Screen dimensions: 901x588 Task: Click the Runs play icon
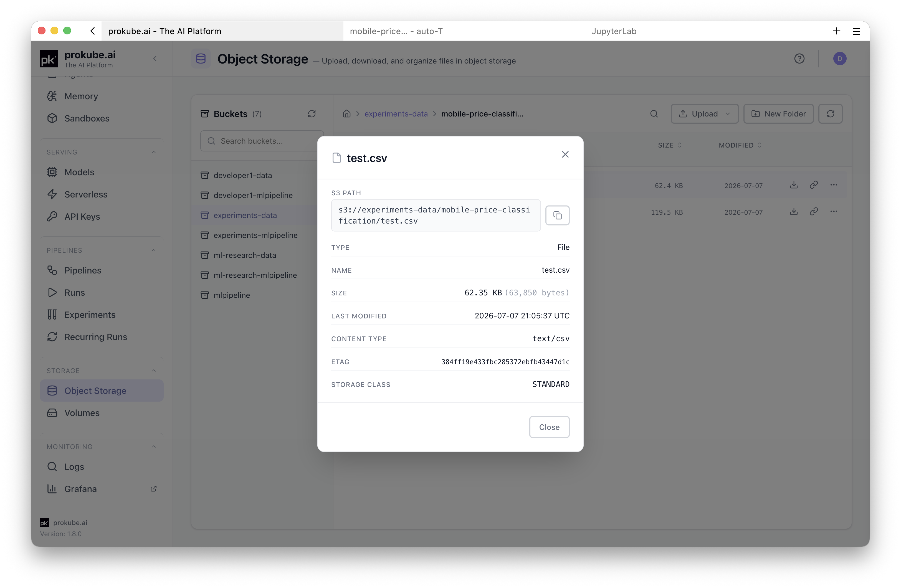[52, 293]
